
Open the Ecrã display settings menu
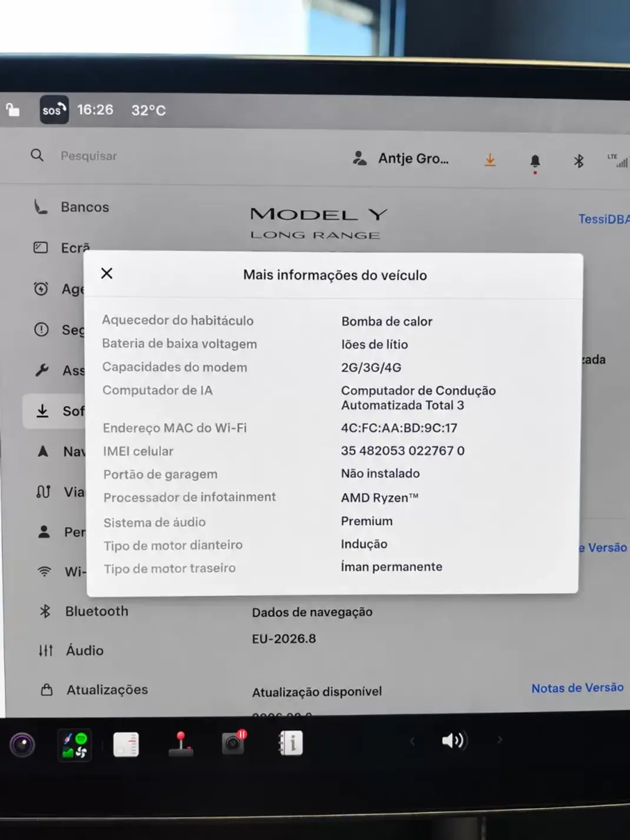click(62, 248)
